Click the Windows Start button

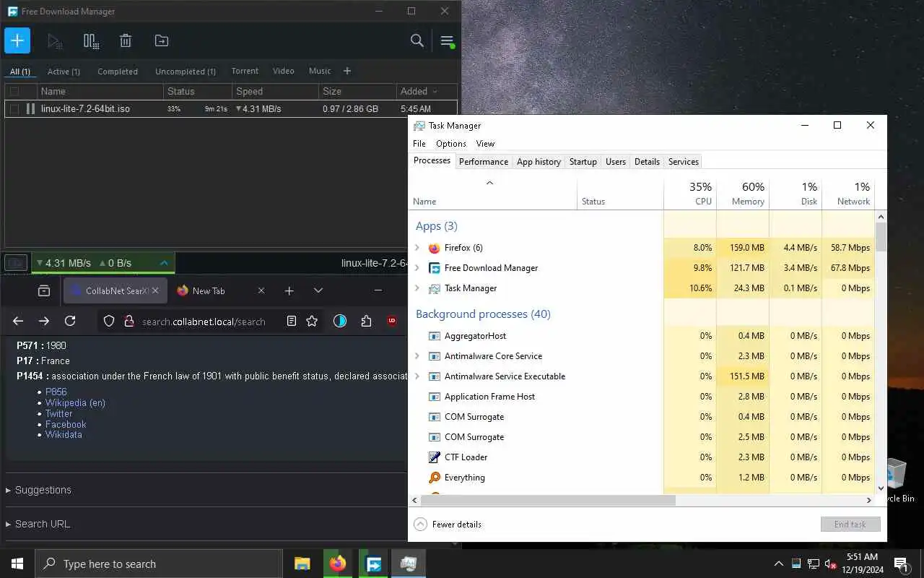coord(17,564)
